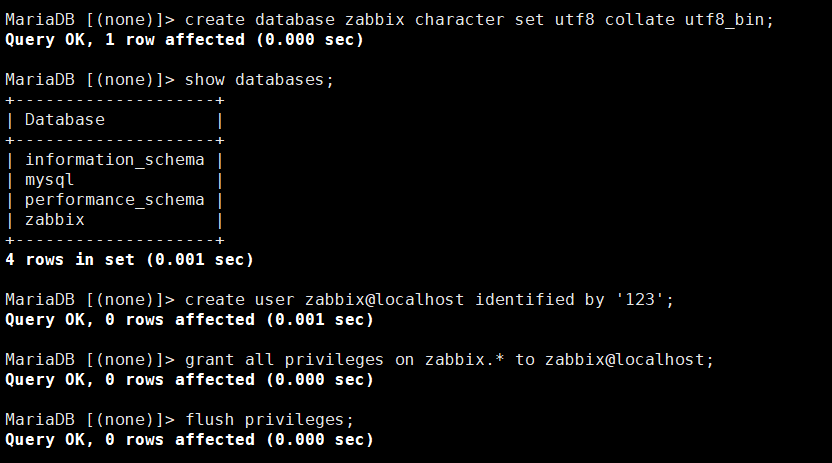Click the show databases command
The height and width of the screenshot is (463, 832).
tap(259, 80)
